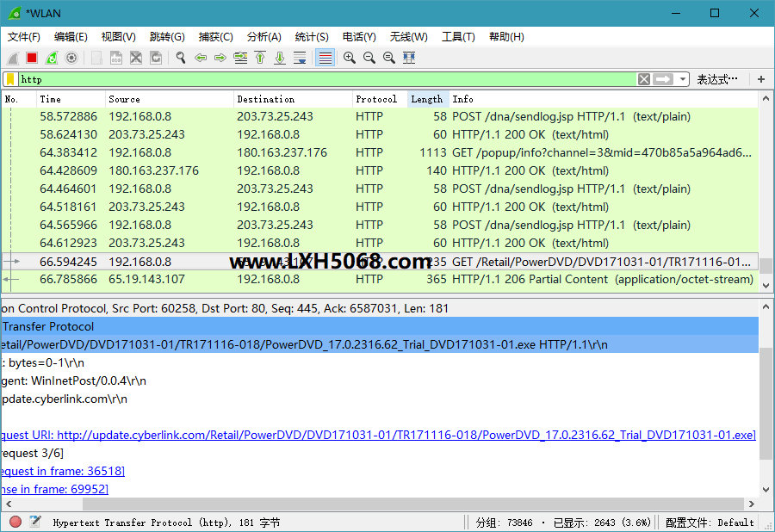Click the open capture file icon
775x532 pixels.
pos(96,58)
